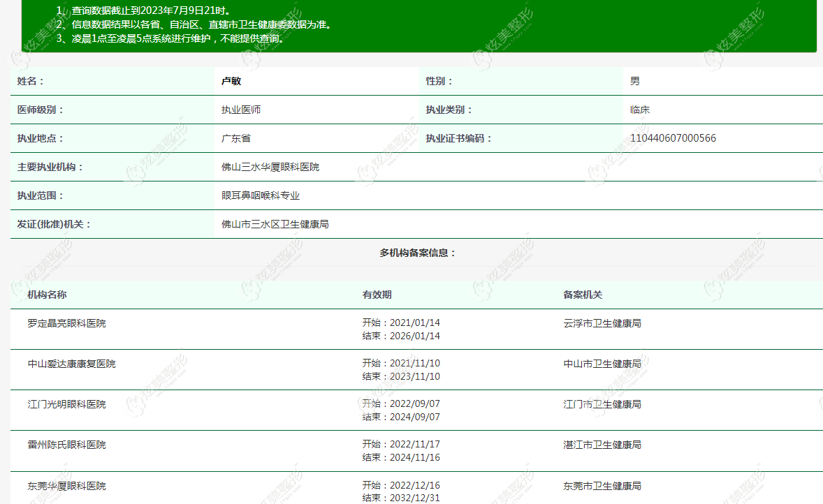The width and height of the screenshot is (823, 504).
Task: Select 湛江市卫生健康局 cell
Action: point(602,445)
